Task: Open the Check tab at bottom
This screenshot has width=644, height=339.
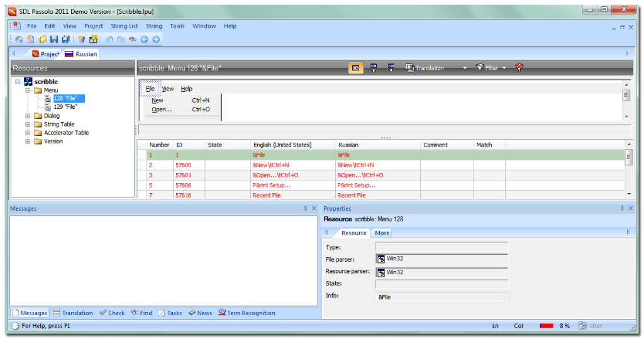Action: point(112,313)
